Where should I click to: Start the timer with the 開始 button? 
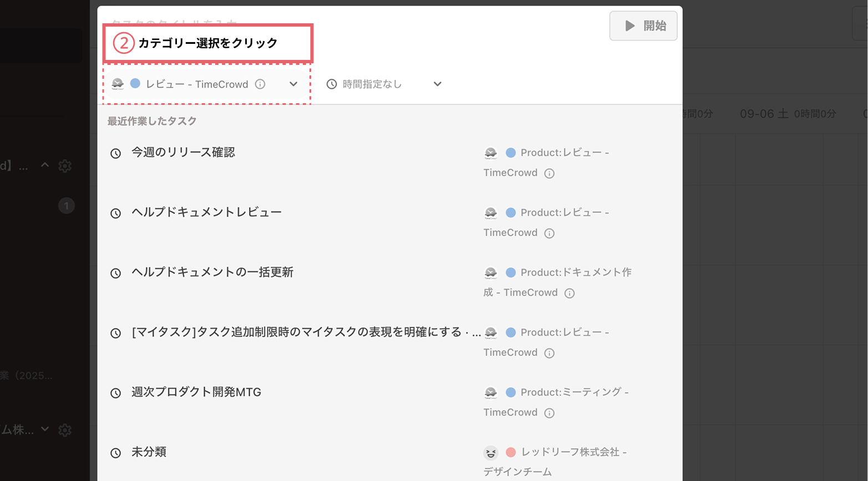point(643,26)
